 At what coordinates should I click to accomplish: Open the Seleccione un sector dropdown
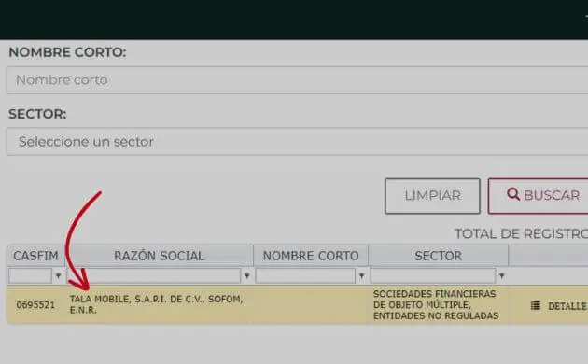point(298,142)
